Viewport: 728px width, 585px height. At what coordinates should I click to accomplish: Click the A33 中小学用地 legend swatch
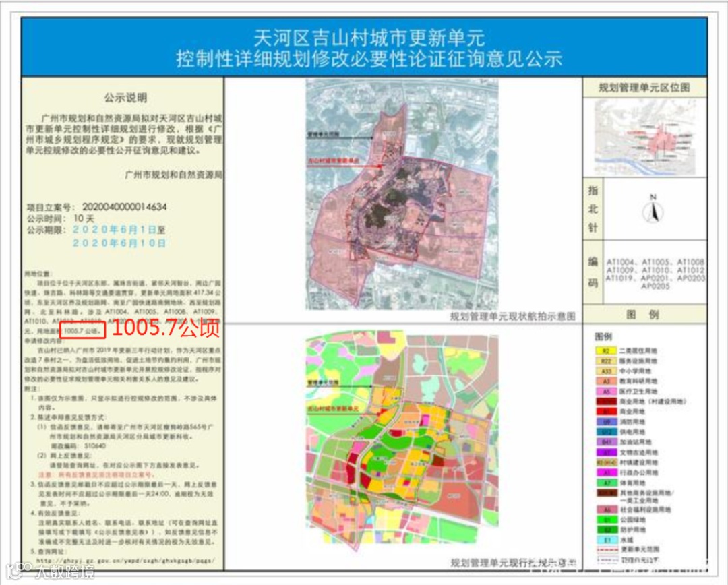coord(606,371)
